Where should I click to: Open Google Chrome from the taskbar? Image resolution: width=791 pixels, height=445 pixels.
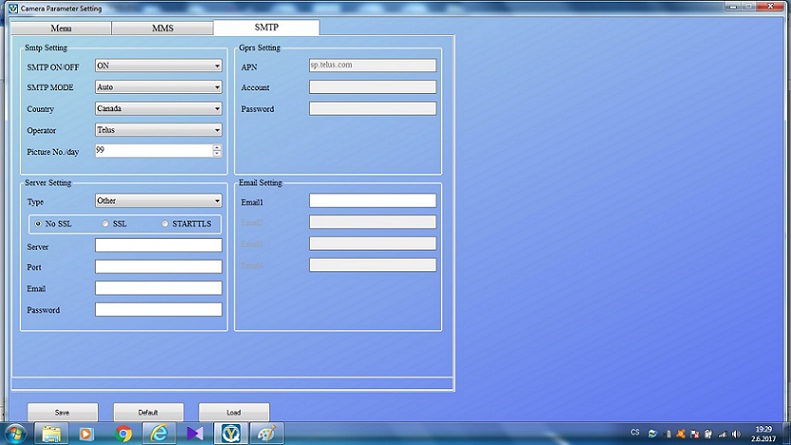(x=124, y=433)
